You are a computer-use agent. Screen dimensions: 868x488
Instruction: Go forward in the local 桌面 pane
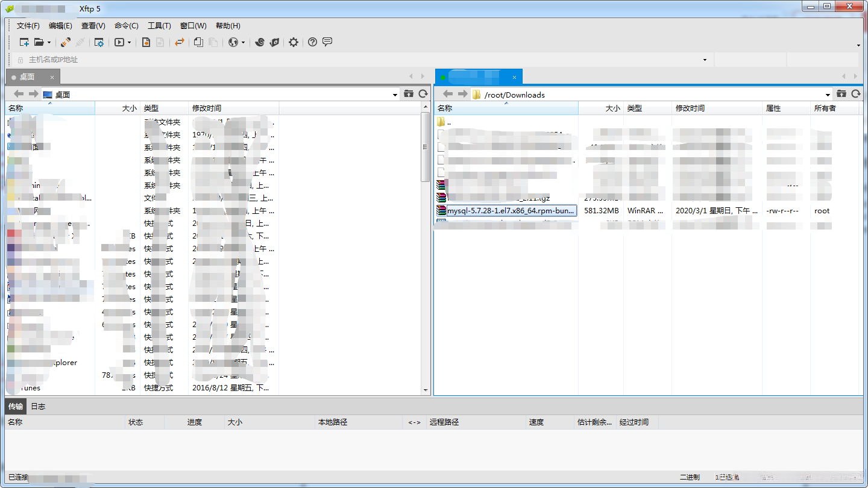coord(33,94)
